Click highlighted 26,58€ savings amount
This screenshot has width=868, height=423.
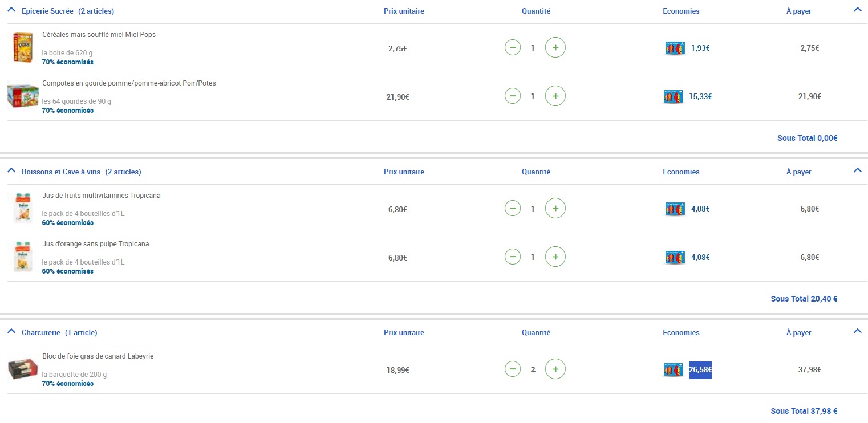click(x=700, y=370)
